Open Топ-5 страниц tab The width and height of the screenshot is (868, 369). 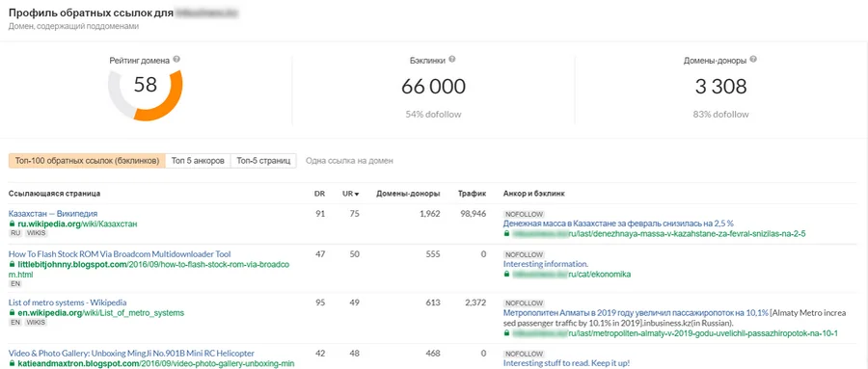click(263, 161)
